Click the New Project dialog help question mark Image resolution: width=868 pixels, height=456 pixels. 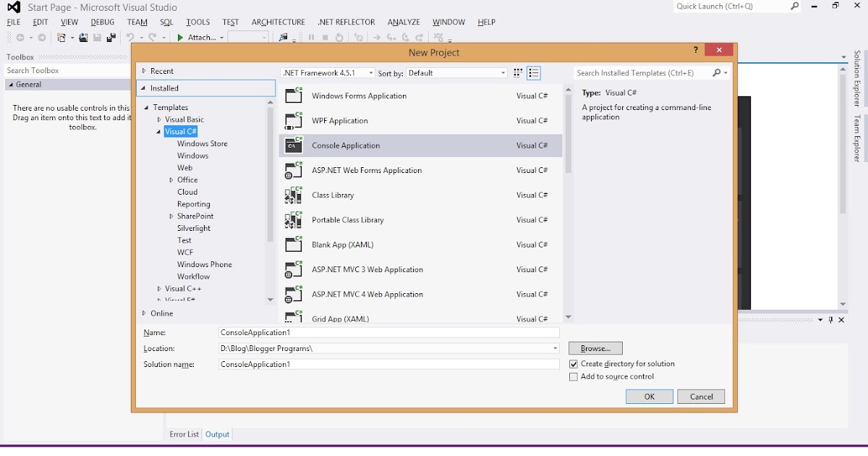pos(696,50)
